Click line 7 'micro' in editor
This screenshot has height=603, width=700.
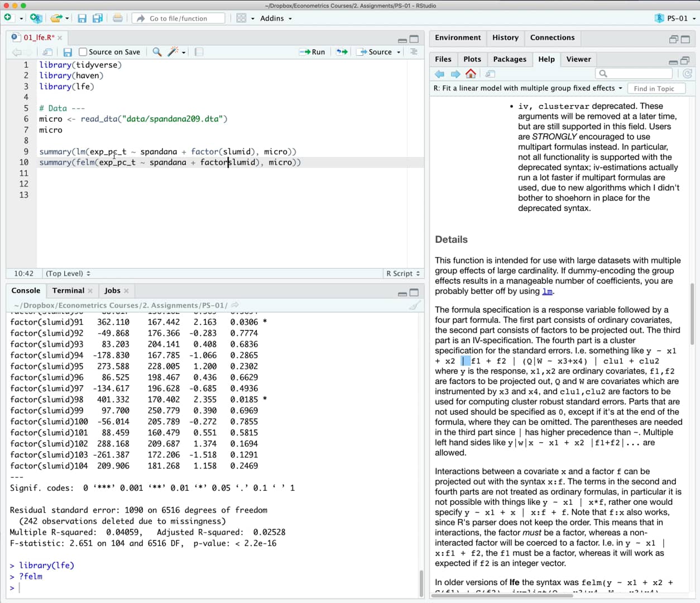point(51,130)
